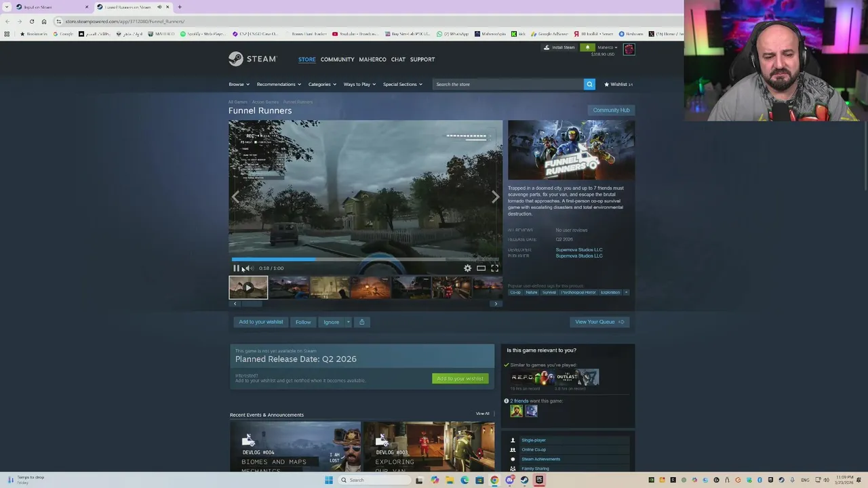Open the SUPPORT tab

[422, 60]
